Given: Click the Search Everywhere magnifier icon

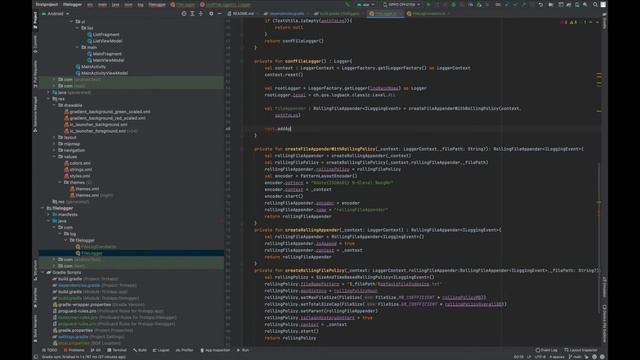Looking at the screenshot, I should pos(595,4).
